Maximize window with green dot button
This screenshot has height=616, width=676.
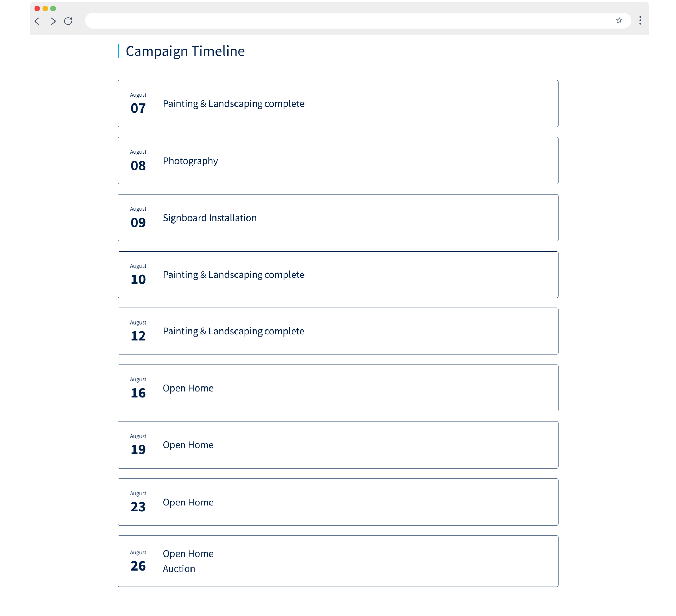pos(53,8)
